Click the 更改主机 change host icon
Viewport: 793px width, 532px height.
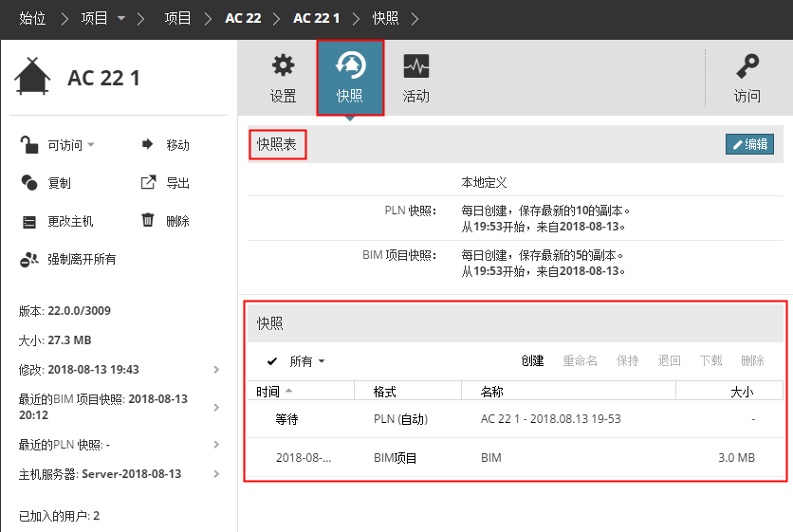click(29, 222)
